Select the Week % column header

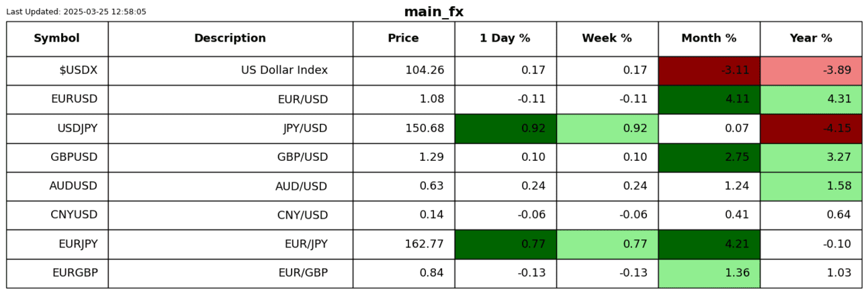tap(607, 38)
